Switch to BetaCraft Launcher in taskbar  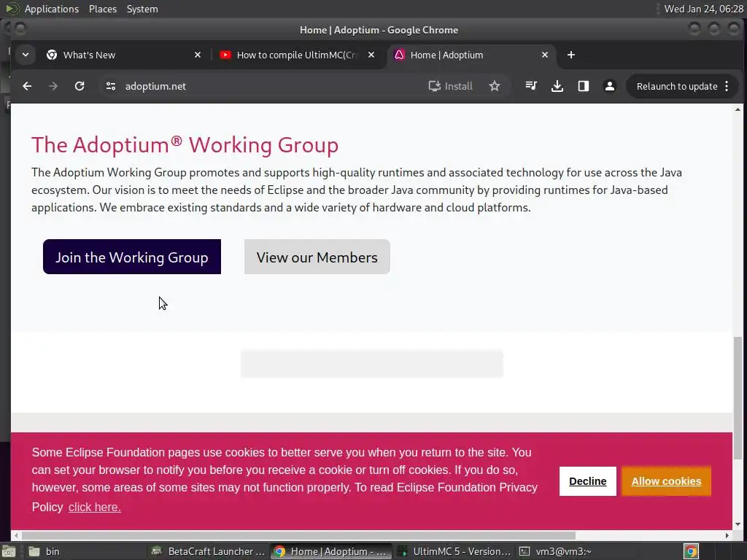pos(208,551)
